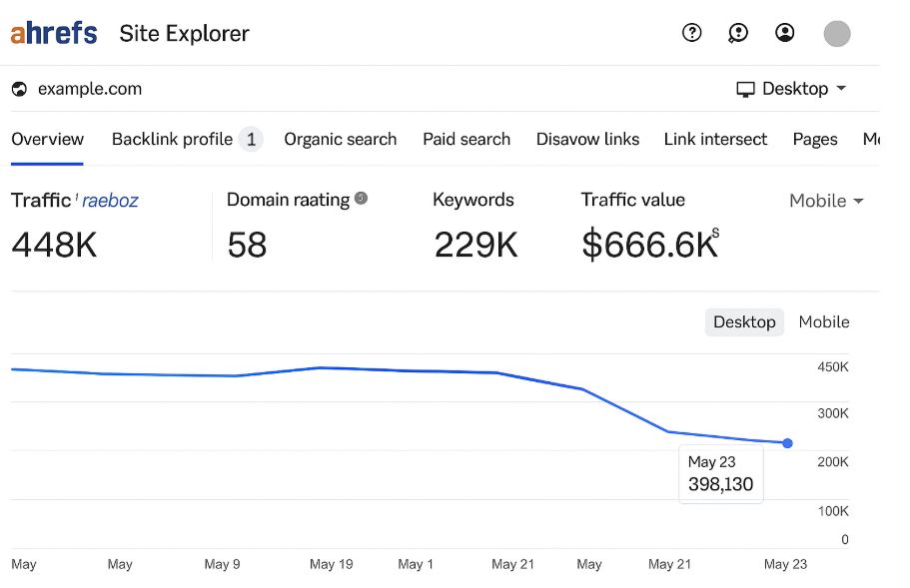
Task: Click the monitor icon next to Desktop
Action: [746, 89]
